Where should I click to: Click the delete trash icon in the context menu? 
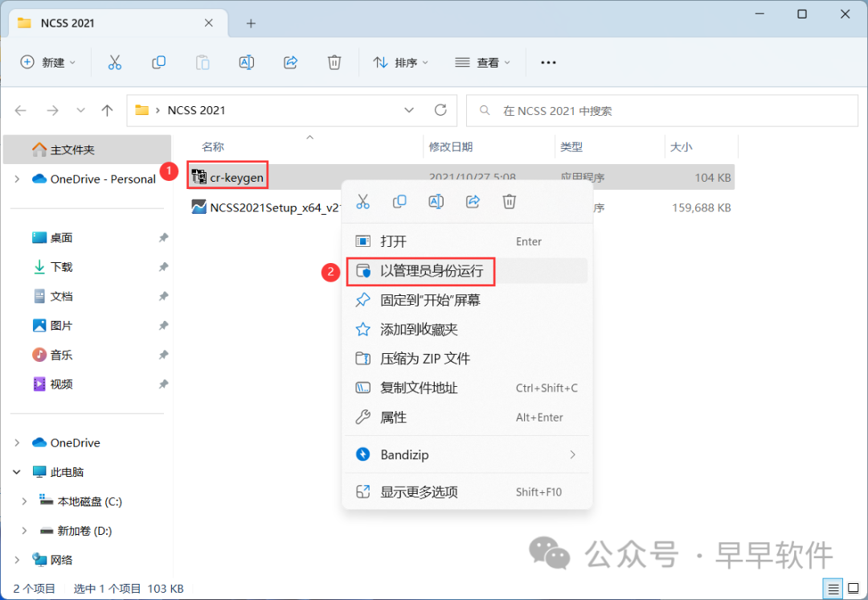pos(509,202)
